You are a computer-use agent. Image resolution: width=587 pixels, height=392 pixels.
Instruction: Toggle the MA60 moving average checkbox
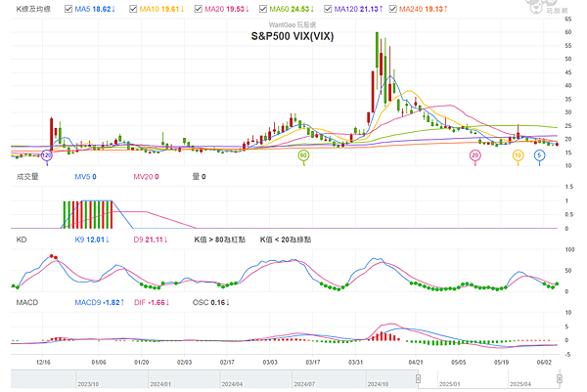click(263, 9)
